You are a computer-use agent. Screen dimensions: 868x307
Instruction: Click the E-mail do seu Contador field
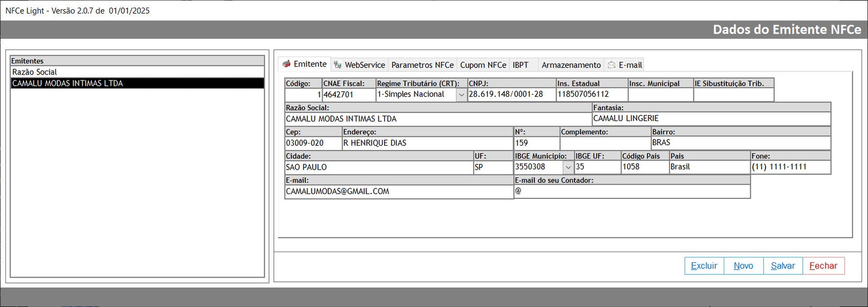point(632,191)
